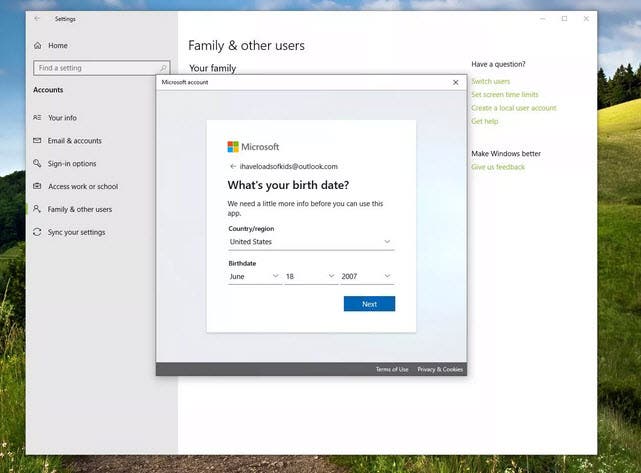Click the Birthdate field label

(x=242, y=263)
